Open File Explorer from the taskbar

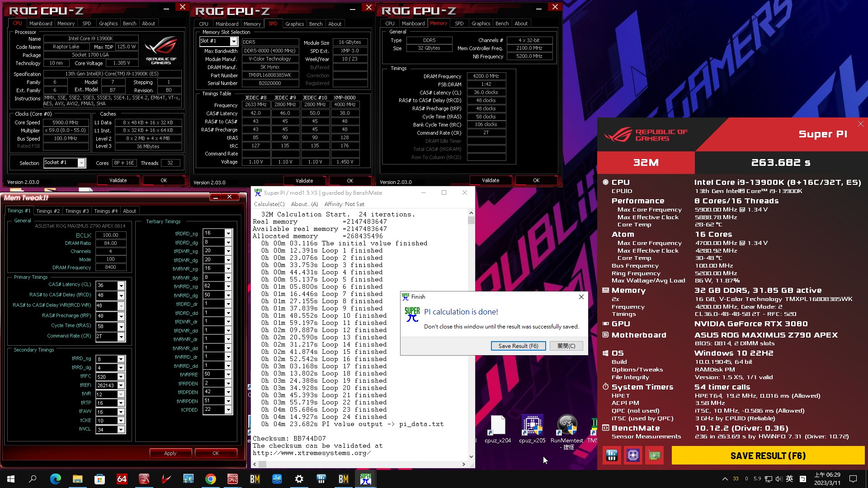(78, 479)
